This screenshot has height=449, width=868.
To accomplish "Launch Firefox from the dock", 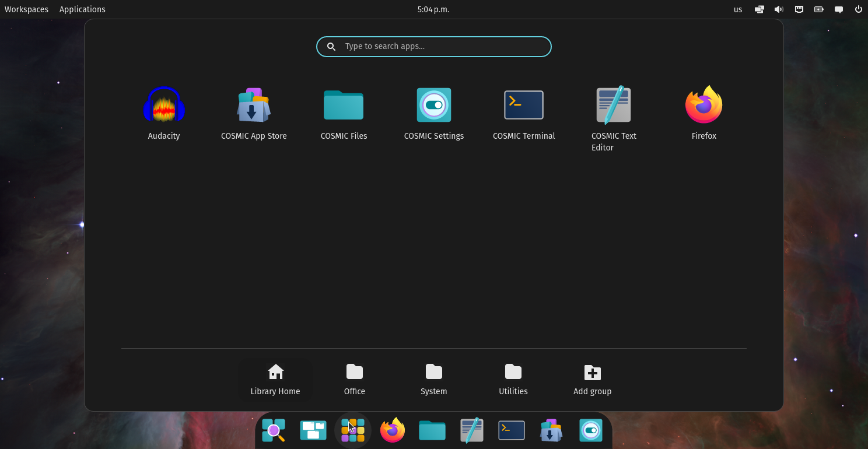I will pyautogui.click(x=393, y=430).
